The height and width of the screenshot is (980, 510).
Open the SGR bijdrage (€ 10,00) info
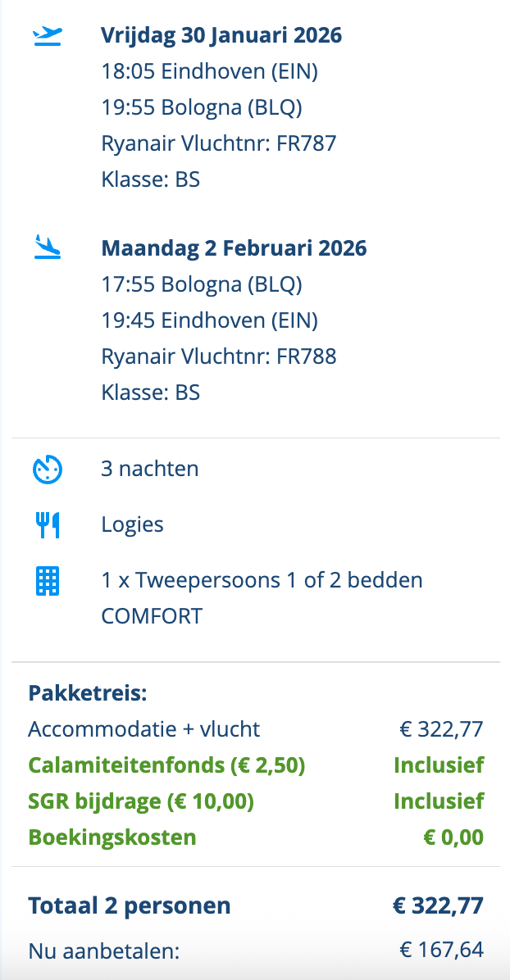[x=141, y=801]
